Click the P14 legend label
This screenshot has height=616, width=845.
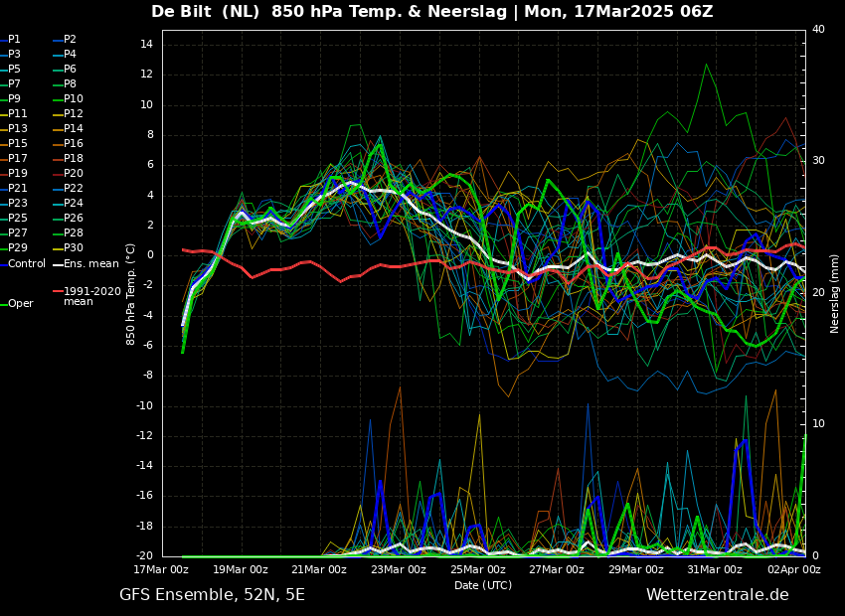pos(68,129)
